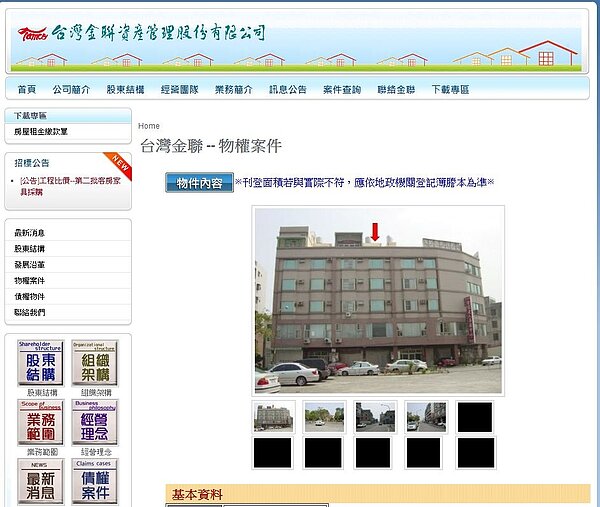
Task: Click the 房屋租金繳款單 download link
Action: tap(41, 132)
